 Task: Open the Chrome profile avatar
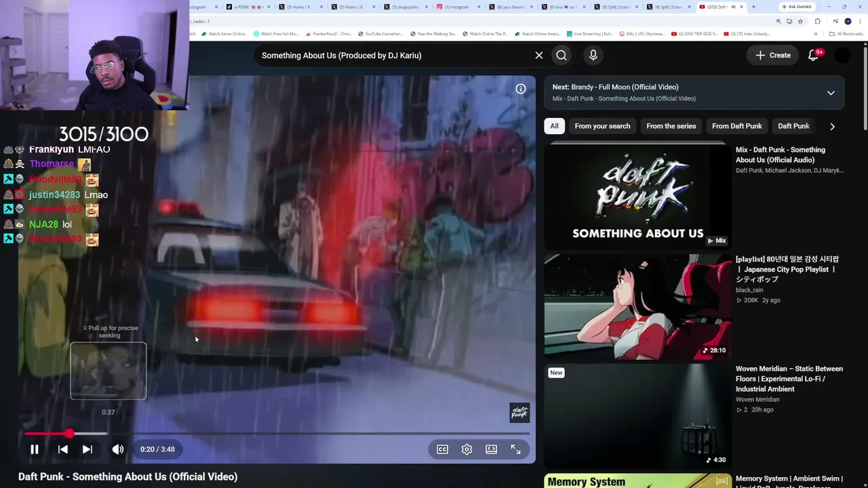coord(848,22)
